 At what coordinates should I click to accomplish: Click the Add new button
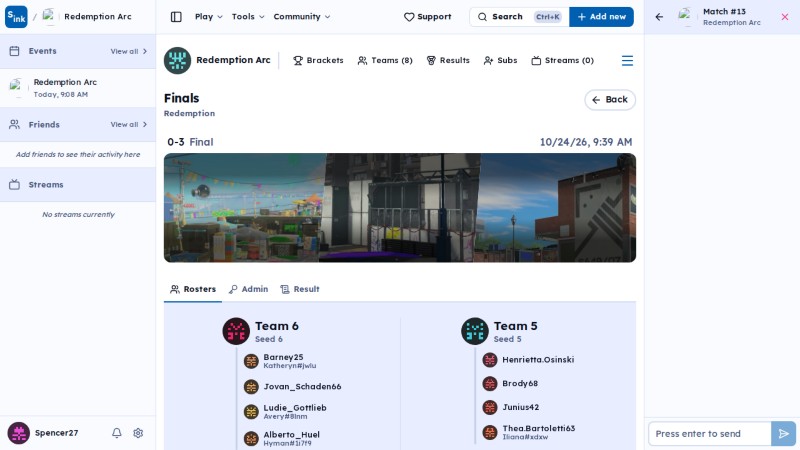[602, 17]
